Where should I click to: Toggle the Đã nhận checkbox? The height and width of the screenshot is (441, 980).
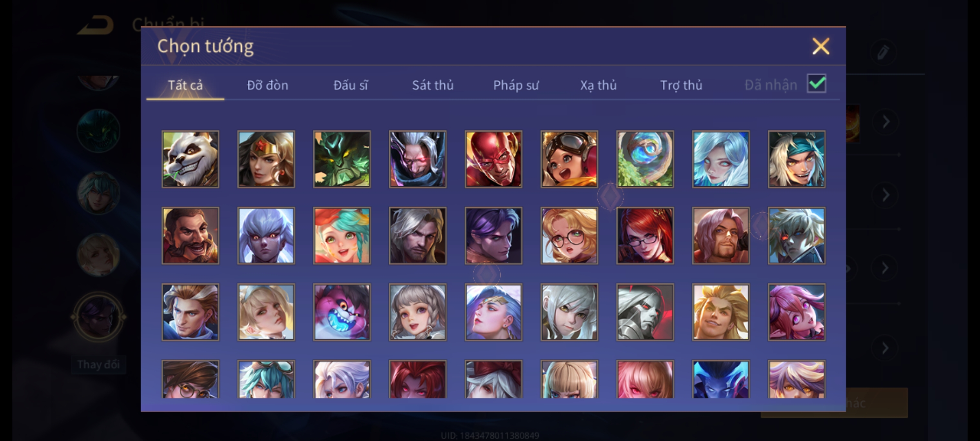[817, 84]
